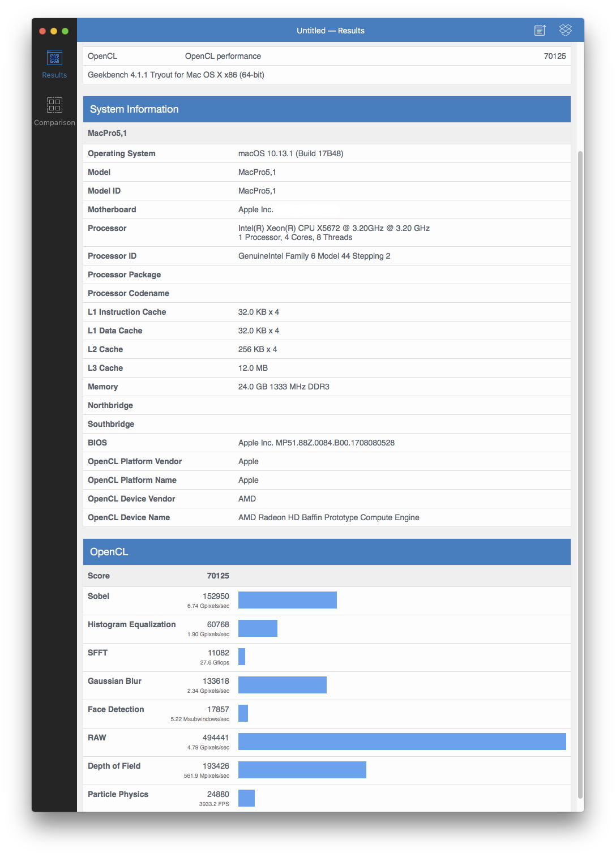The image size is (616, 857).
Task: Click the Sobel score 152950
Action: click(x=216, y=596)
